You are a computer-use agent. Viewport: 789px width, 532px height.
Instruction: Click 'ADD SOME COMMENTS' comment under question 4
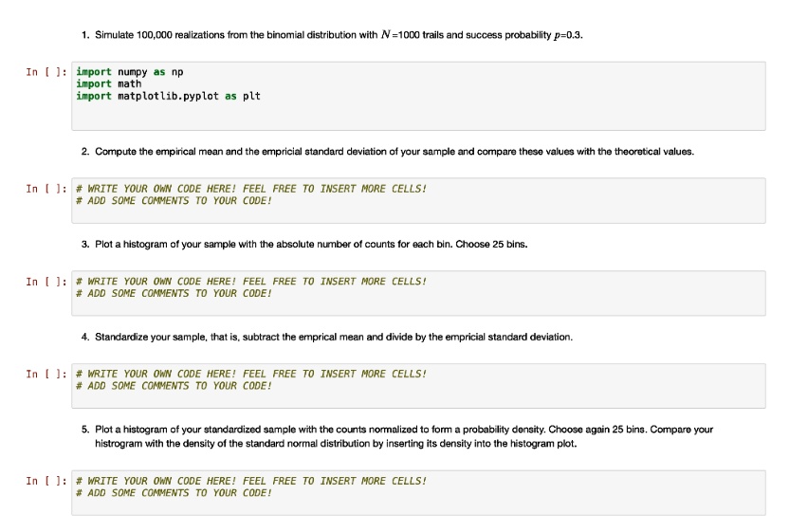174,386
